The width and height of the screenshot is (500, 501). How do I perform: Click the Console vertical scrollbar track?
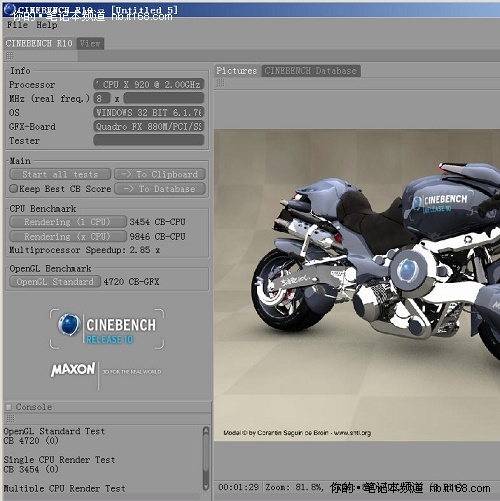coord(206,458)
